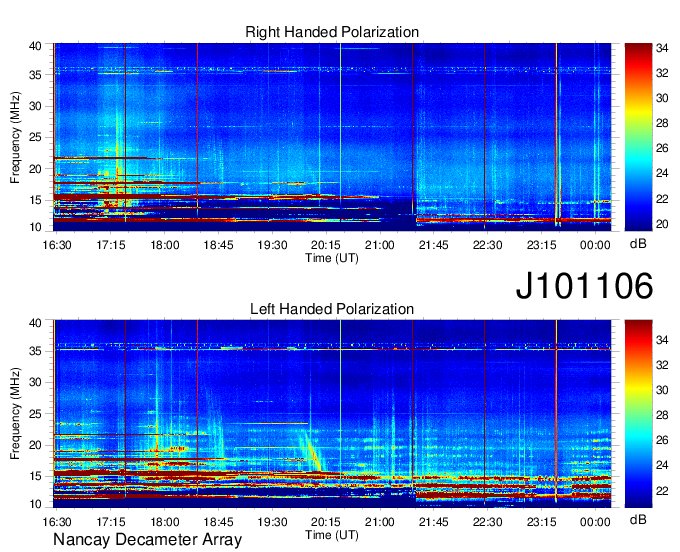Image resolution: width=680 pixels, height=552 pixels.
Task: Click the "40" frequency tick of bottom plot
Action: tap(35, 323)
